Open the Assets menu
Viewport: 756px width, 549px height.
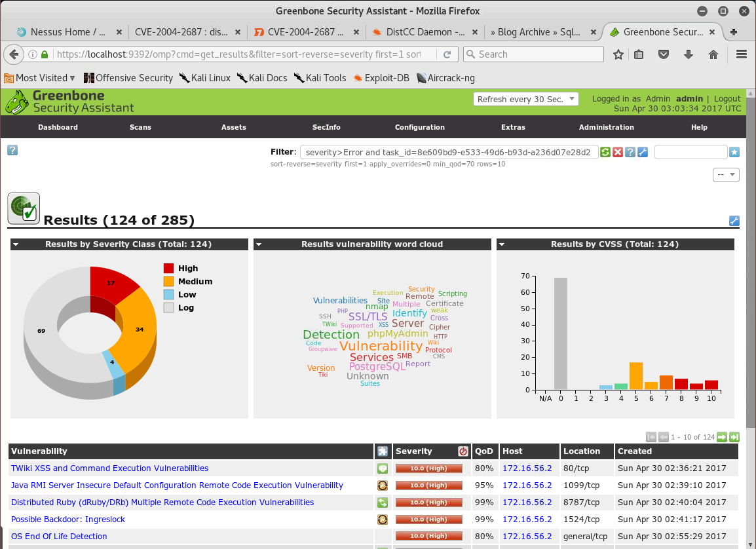[234, 127]
